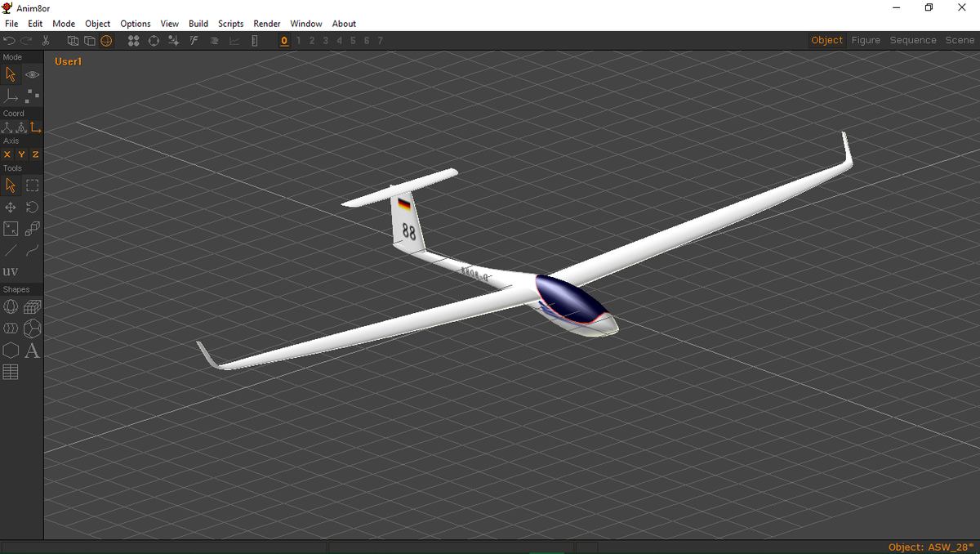Toggle the Z axis lock
The image size is (980, 554).
click(x=35, y=154)
